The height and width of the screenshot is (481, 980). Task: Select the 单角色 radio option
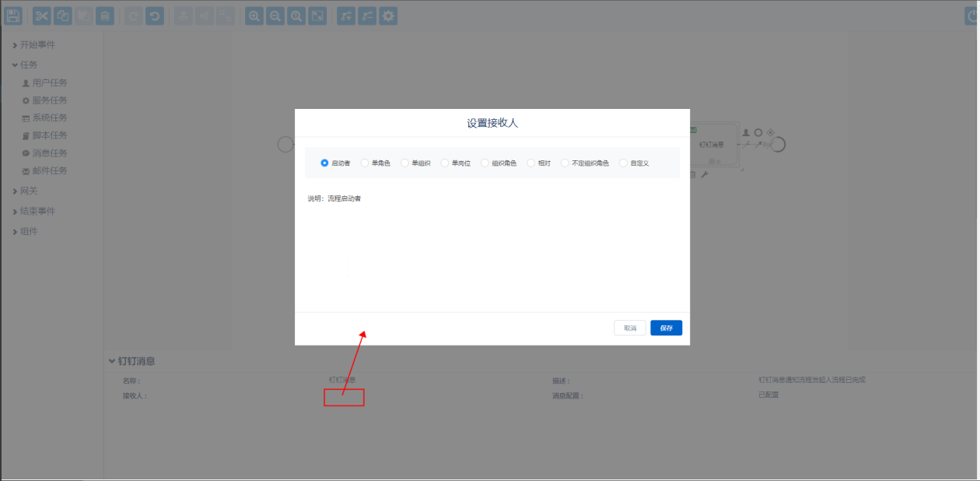(365, 163)
